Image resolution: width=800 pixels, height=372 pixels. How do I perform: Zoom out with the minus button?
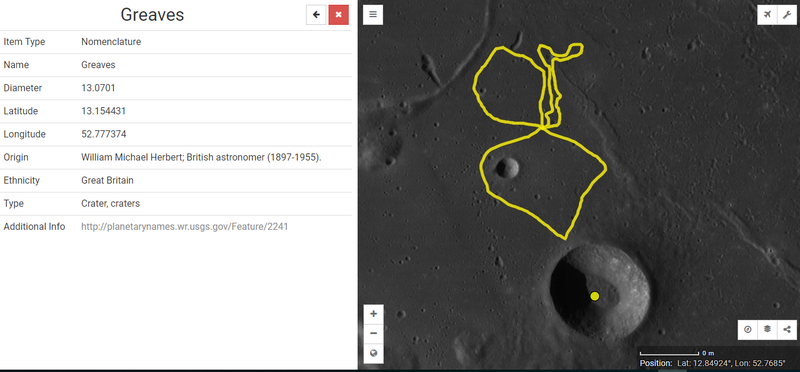[x=373, y=333]
